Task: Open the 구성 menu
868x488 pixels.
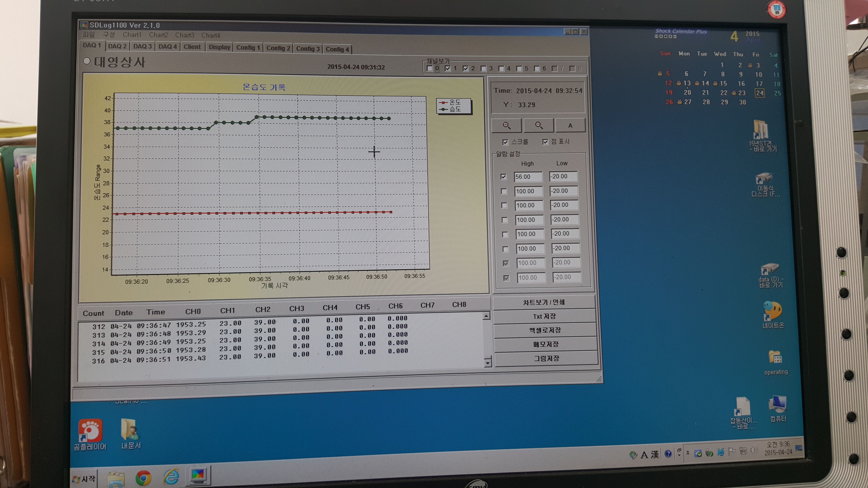Action: pyautogui.click(x=109, y=35)
